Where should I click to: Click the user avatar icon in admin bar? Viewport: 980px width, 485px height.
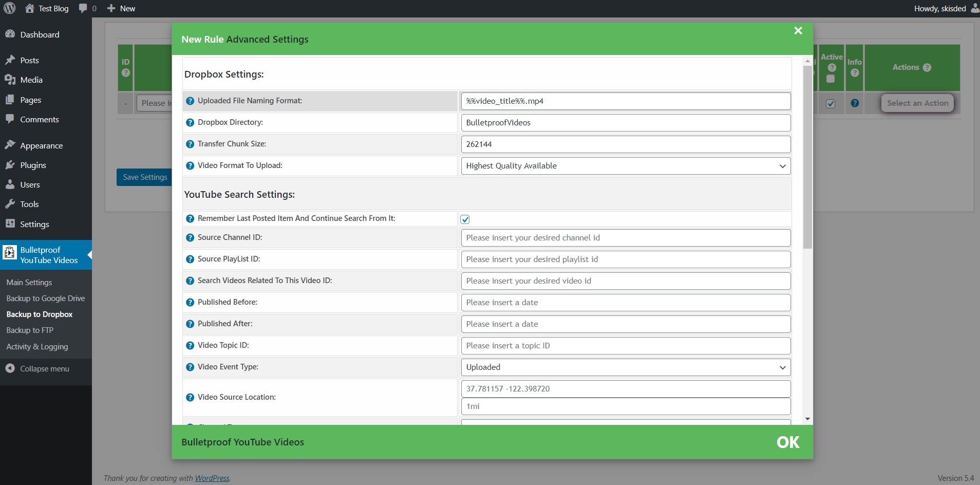pyautogui.click(x=974, y=8)
